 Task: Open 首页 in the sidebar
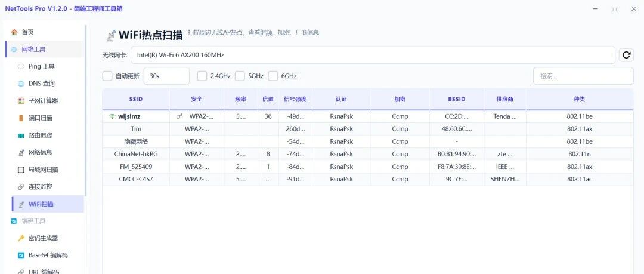pyautogui.click(x=44, y=32)
